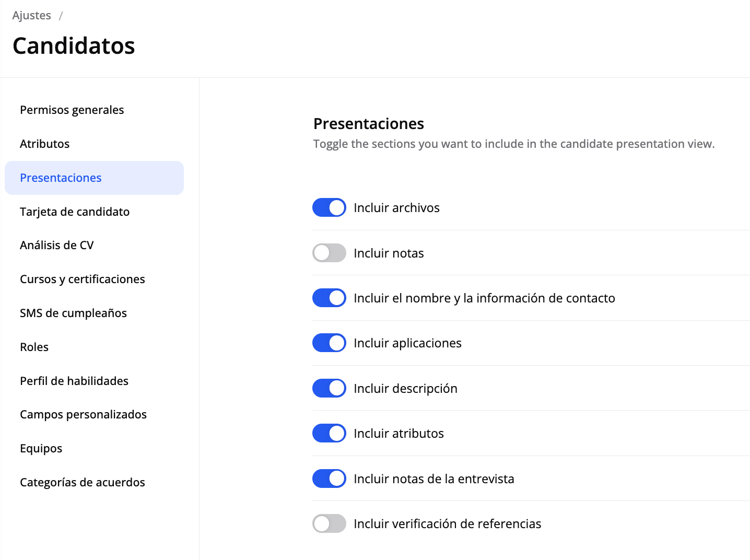Enable Incluir verificación de referencias
750x560 pixels.
coord(329,523)
